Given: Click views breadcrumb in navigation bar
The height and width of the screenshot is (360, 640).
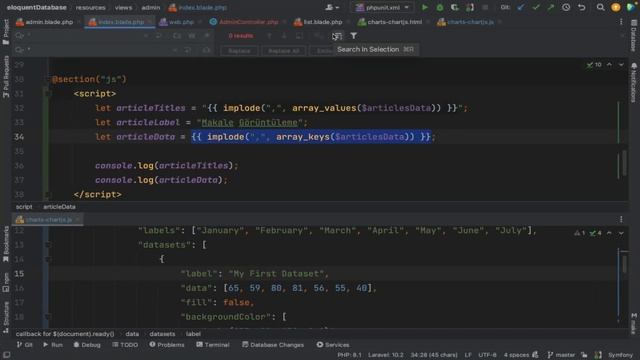Looking at the screenshot, I should coord(123,7).
